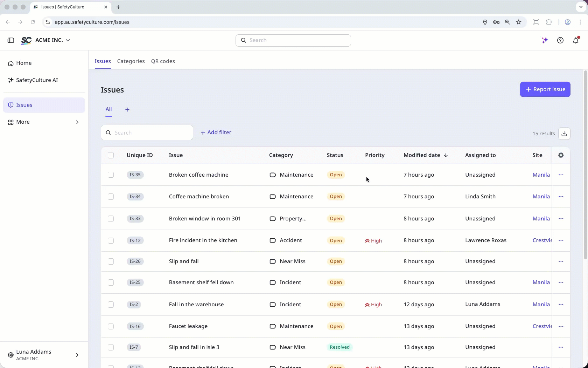Check the IS-35 row checkbox
588x368 pixels.
pos(111,175)
